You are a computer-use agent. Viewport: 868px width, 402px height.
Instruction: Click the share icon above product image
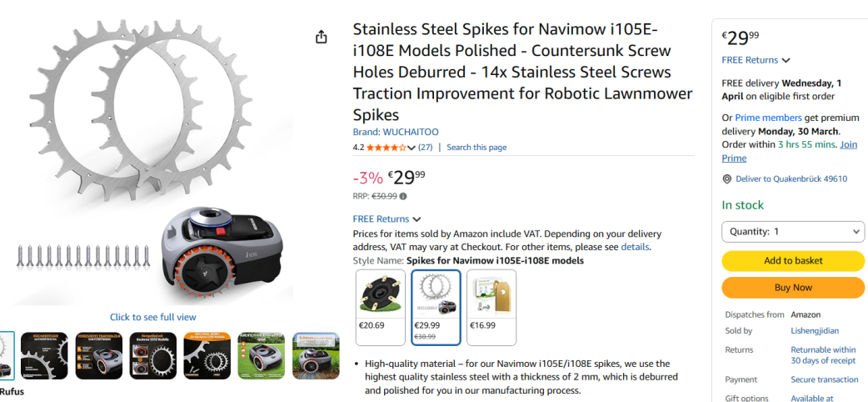321,37
